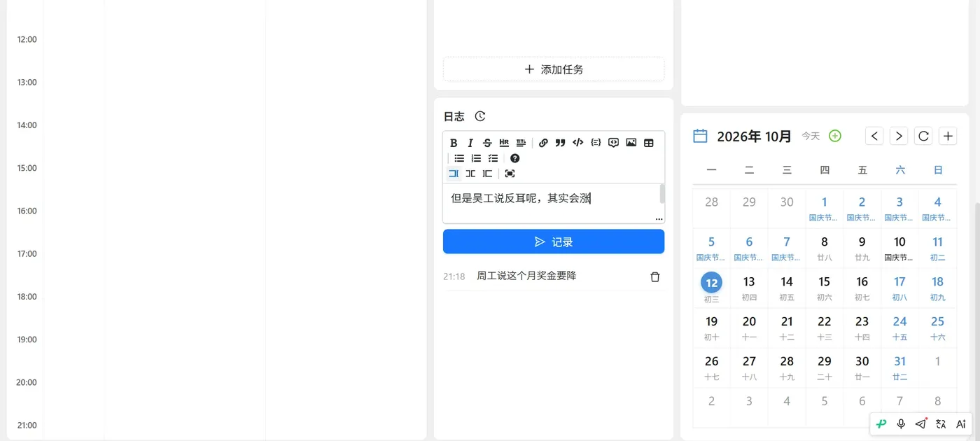Screen dimensions: 980x441
Task: Insert an image in the journal editor
Action: pyautogui.click(x=631, y=143)
